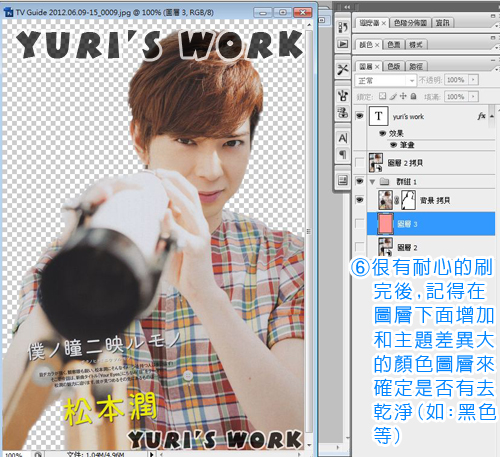Click the folder icon of 群組 1
Screen dimensions: 500x457
[x=384, y=181]
